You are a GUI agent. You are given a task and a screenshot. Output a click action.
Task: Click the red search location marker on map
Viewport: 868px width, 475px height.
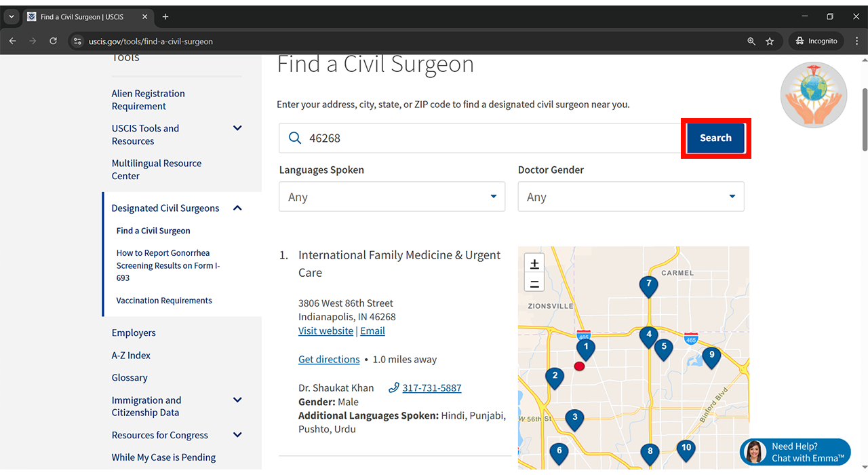pyautogui.click(x=579, y=366)
